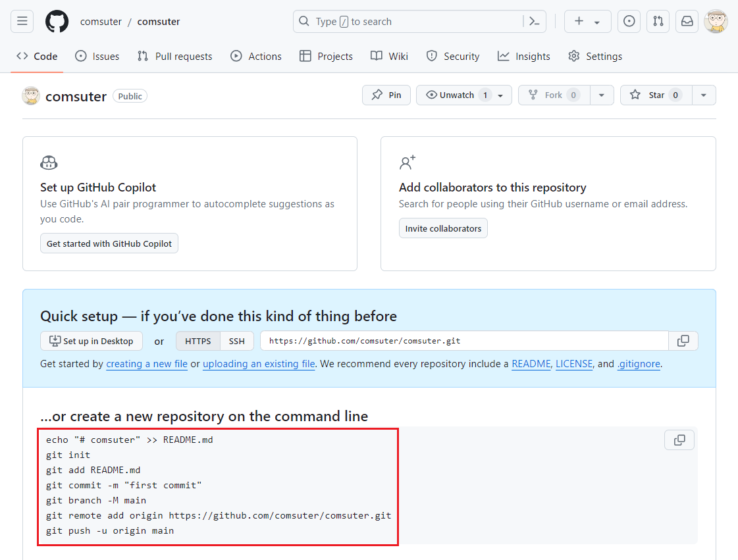Open the user avatar menu
The width and height of the screenshot is (738, 560).
(x=716, y=22)
